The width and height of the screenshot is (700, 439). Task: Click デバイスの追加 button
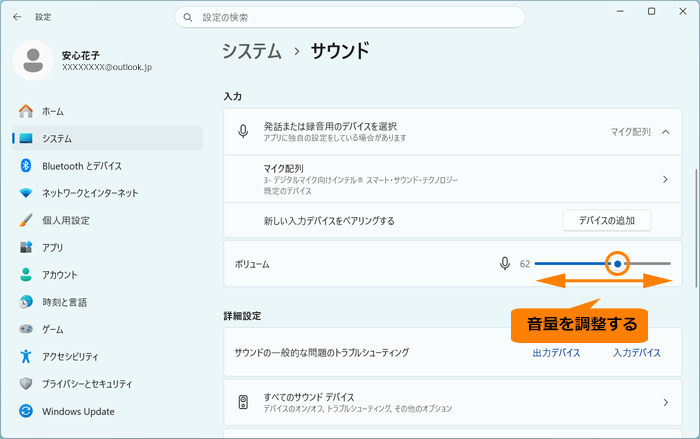coord(607,220)
